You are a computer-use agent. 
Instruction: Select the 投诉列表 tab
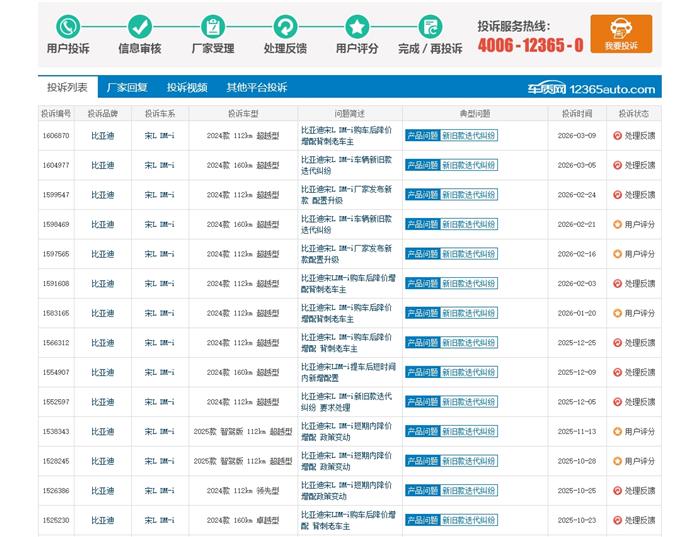coord(67,87)
